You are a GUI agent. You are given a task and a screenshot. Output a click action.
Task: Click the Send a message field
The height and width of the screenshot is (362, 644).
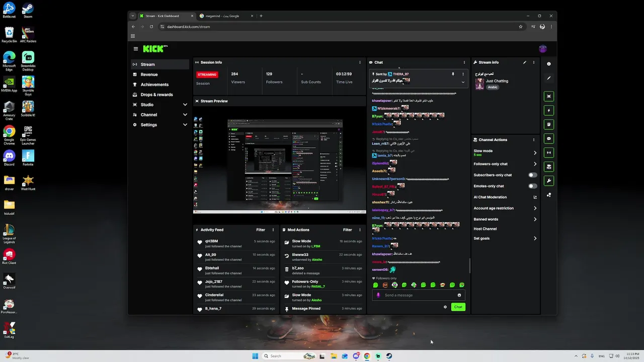(x=419, y=295)
